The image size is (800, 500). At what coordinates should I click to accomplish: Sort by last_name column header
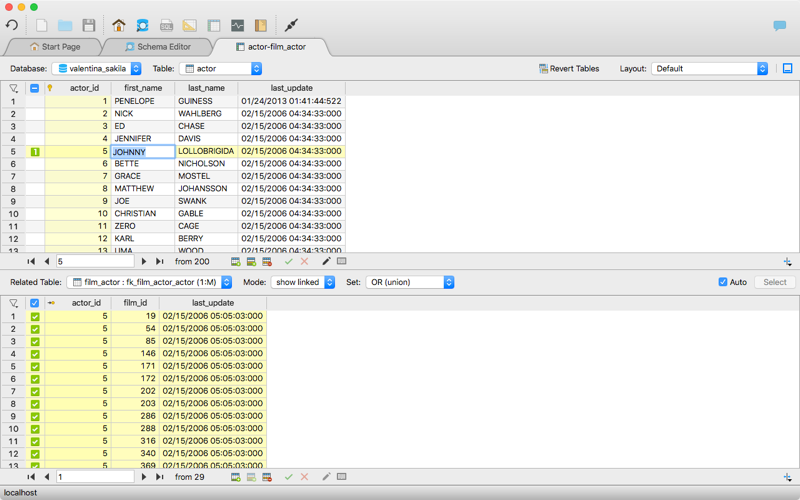206,88
